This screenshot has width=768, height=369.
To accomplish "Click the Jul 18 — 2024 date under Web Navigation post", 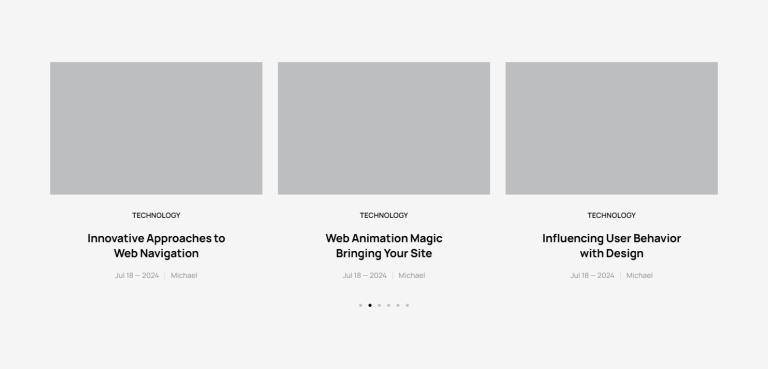I will pos(137,275).
